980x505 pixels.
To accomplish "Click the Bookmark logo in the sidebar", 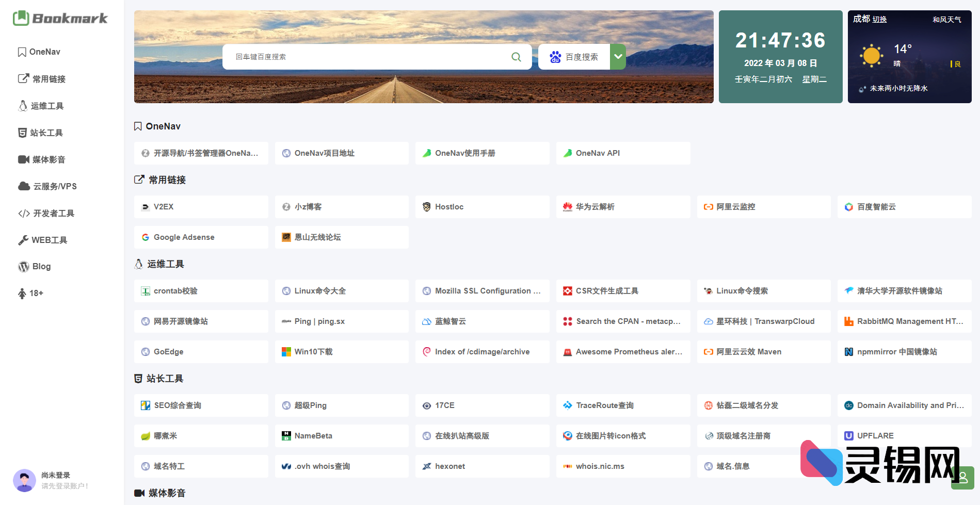I will pos(60,19).
